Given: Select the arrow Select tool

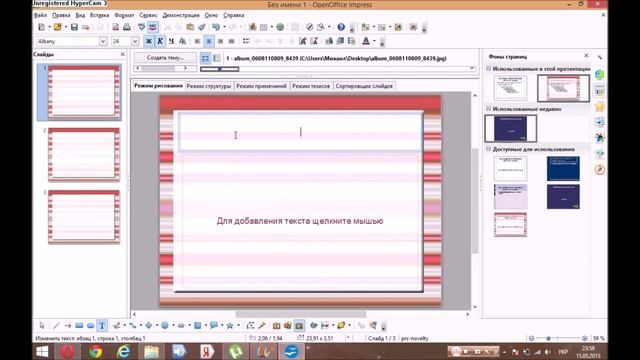Looking at the screenshot, I should click(x=42, y=325).
